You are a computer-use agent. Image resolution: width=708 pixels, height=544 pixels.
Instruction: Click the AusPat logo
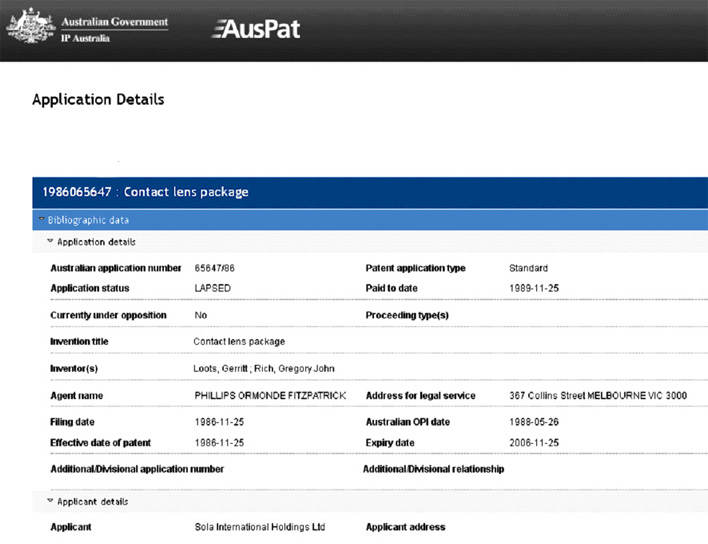click(x=256, y=29)
